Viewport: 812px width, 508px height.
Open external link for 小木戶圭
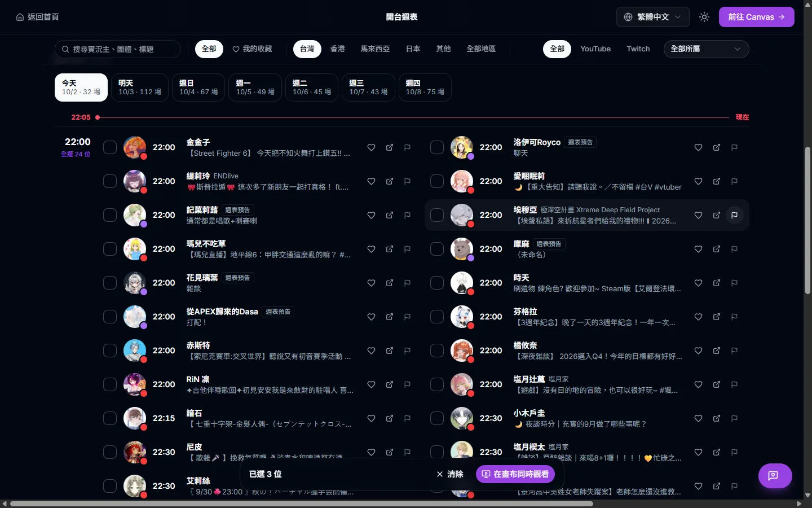717,418
